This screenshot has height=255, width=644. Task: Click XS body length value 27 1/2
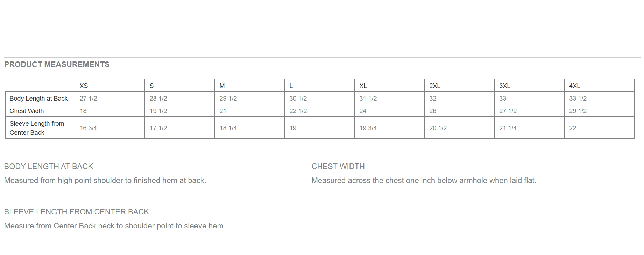point(88,99)
